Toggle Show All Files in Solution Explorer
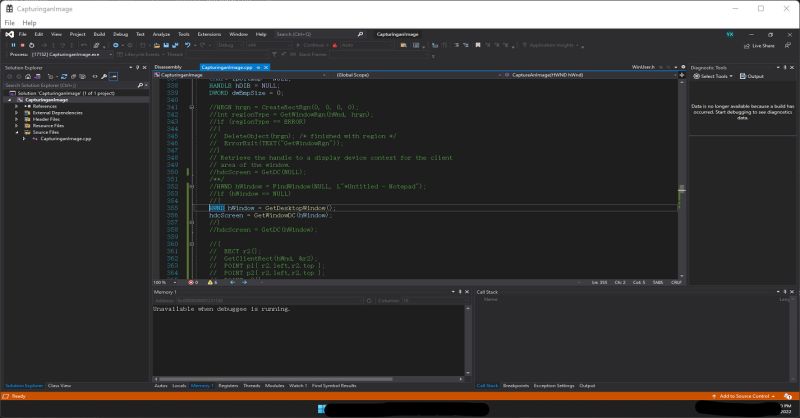Screen dimensions: 800x418 [x=82, y=77]
